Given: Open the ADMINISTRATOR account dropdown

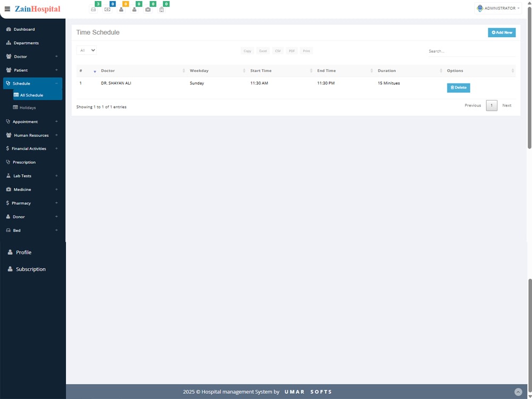Looking at the screenshot, I should [x=498, y=8].
